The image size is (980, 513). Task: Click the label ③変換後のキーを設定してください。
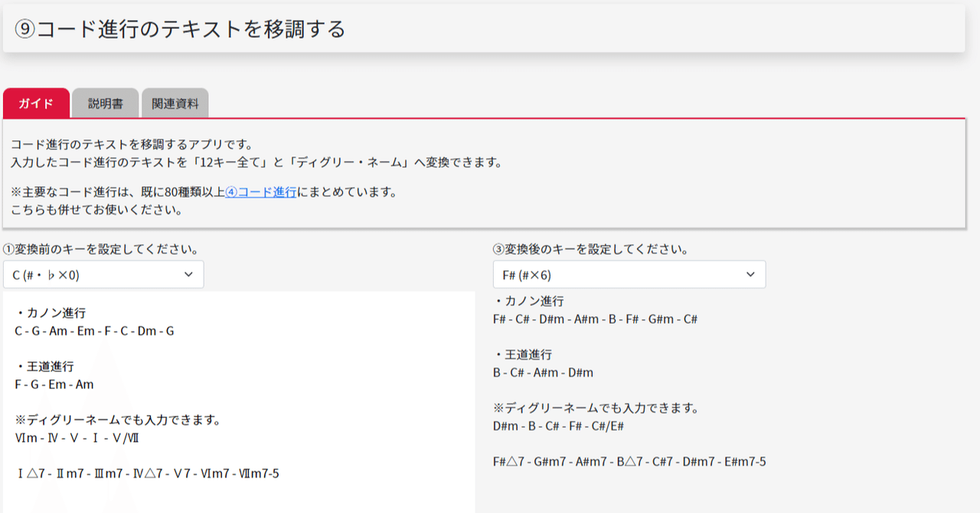click(591, 250)
